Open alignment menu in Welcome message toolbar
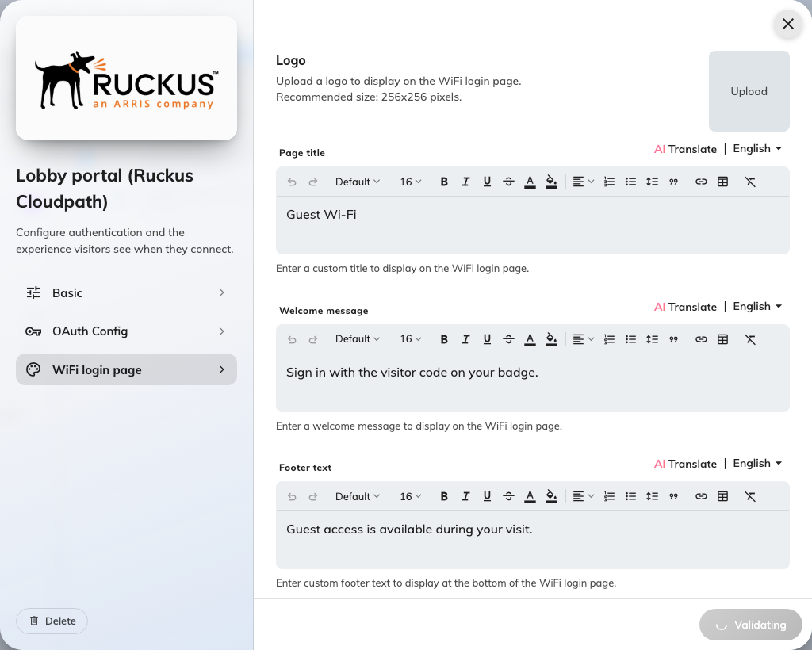The height and width of the screenshot is (650, 812). [x=583, y=339]
